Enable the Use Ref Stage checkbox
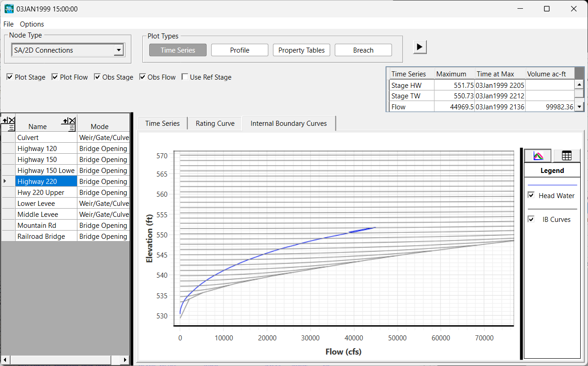The height and width of the screenshot is (366, 588). point(185,77)
